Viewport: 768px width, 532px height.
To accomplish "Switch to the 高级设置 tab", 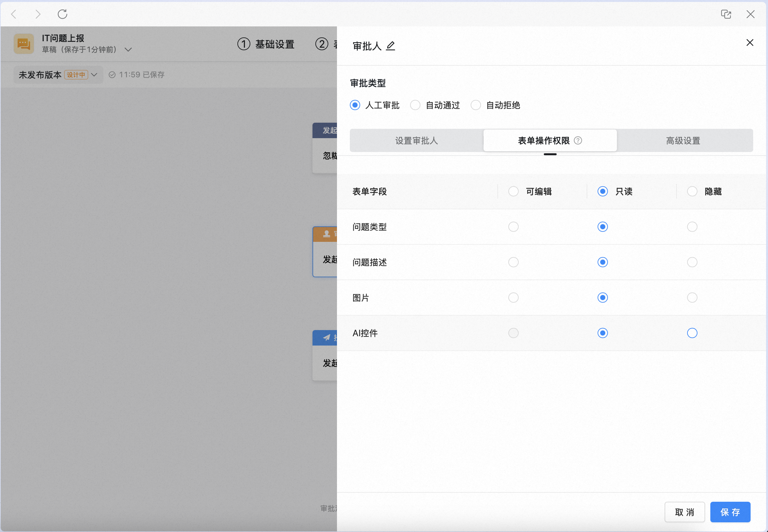I will pos(683,141).
